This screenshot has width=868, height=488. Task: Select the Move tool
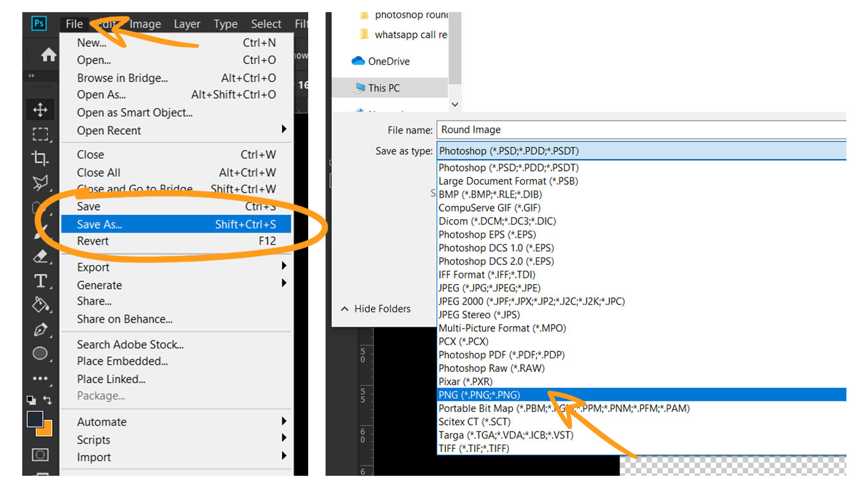click(40, 109)
